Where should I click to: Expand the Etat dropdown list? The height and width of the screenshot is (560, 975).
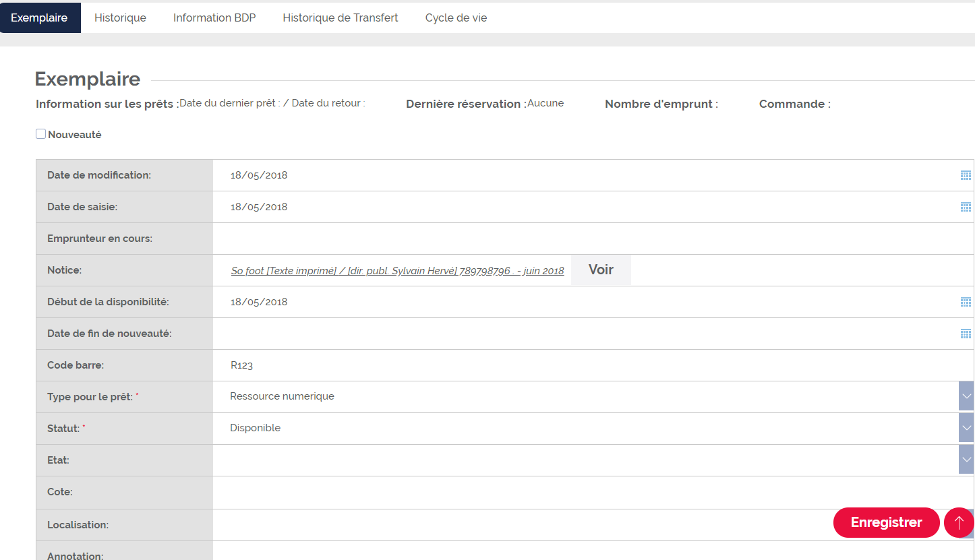coord(966,460)
